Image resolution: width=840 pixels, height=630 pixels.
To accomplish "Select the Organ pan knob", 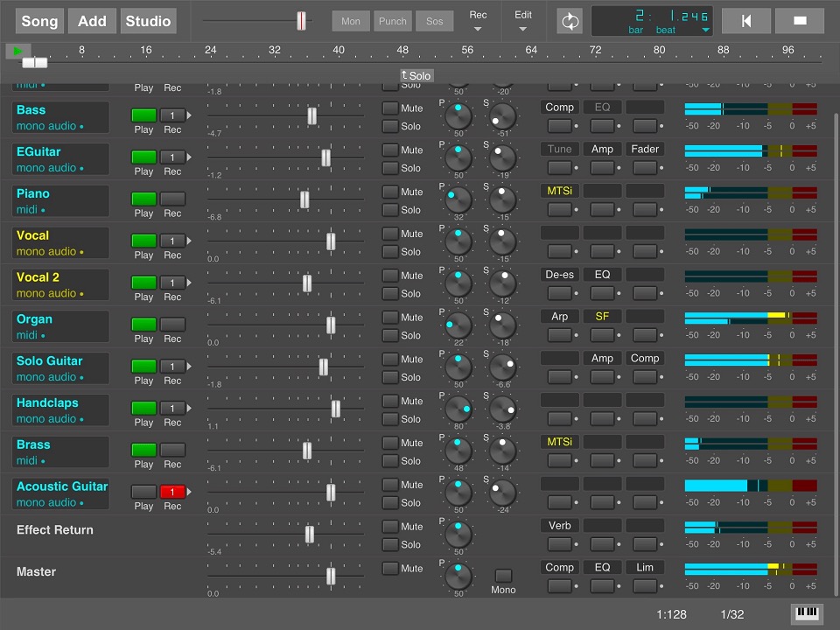I will [458, 325].
